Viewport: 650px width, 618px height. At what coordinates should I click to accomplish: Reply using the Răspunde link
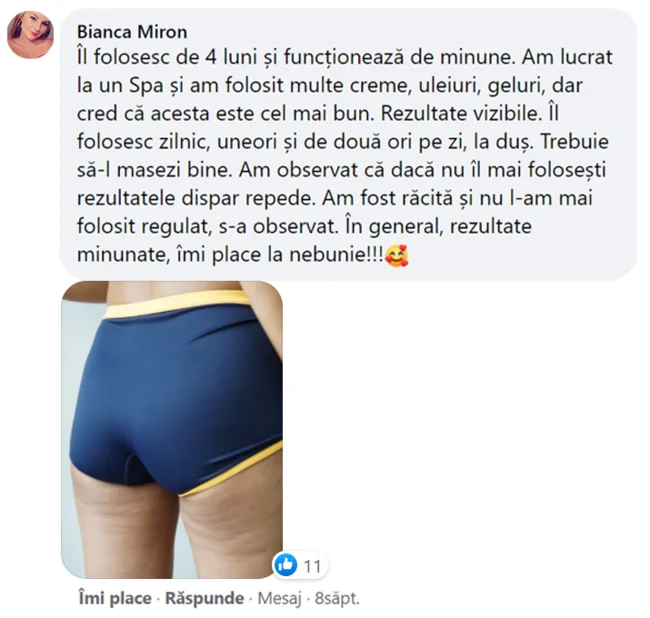204,598
